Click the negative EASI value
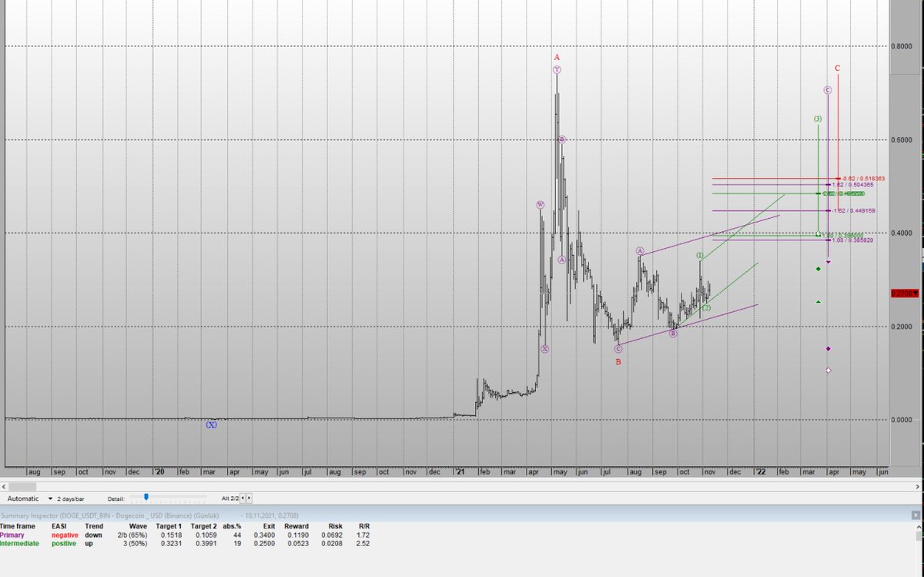Screen dimensions: 924x577 click(65, 535)
